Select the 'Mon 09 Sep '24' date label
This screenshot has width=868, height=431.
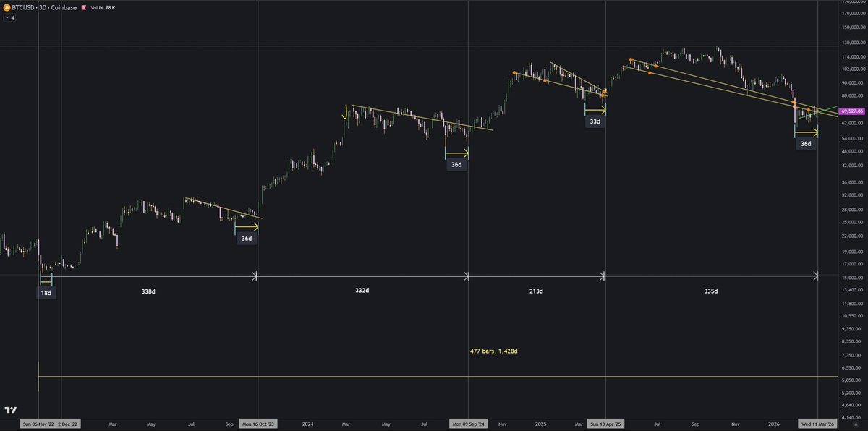pos(468,424)
